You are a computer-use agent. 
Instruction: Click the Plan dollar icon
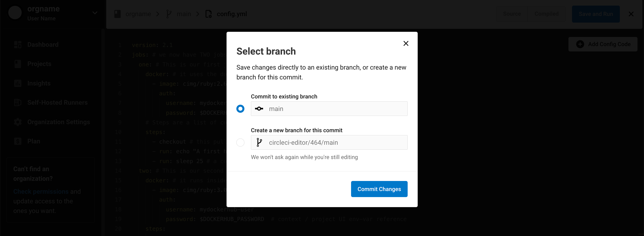[x=18, y=141]
